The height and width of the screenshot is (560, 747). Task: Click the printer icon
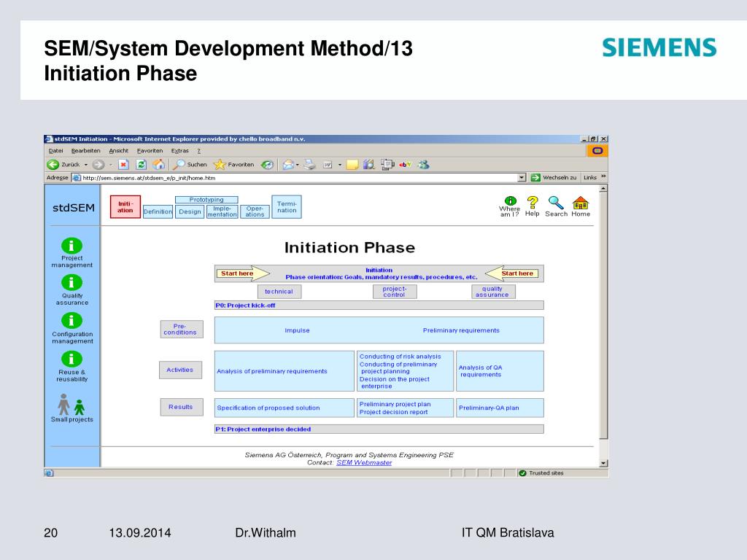tap(309, 165)
